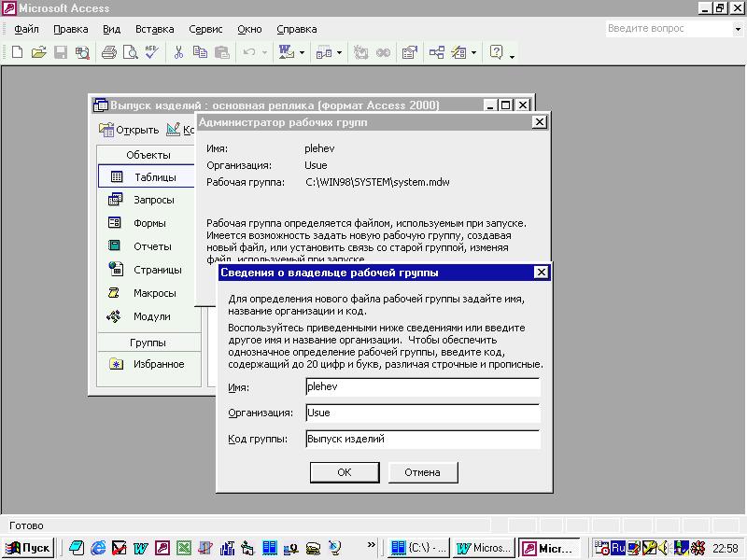Viewport: 747px width, 560px height.
Task: Select Таблицы in the objects list
Action: pyautogui.click(x=148, y=177)
